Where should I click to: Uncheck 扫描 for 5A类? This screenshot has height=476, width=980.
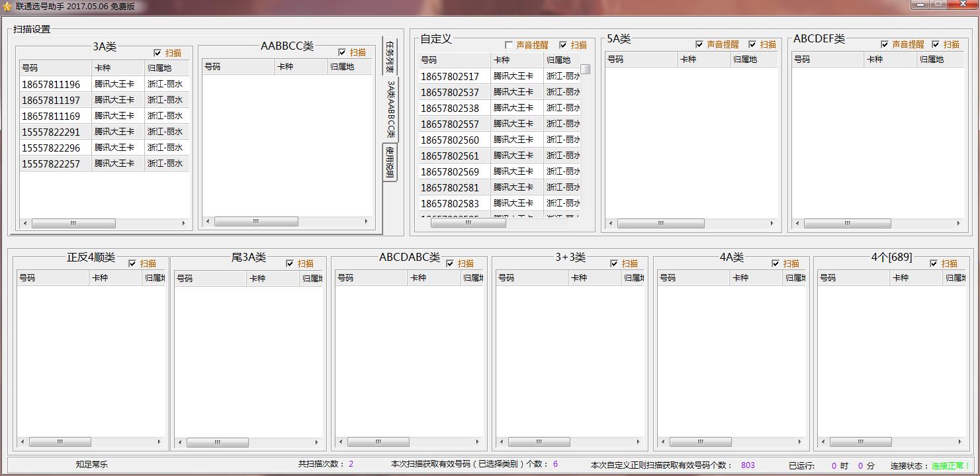pos(752,44)
